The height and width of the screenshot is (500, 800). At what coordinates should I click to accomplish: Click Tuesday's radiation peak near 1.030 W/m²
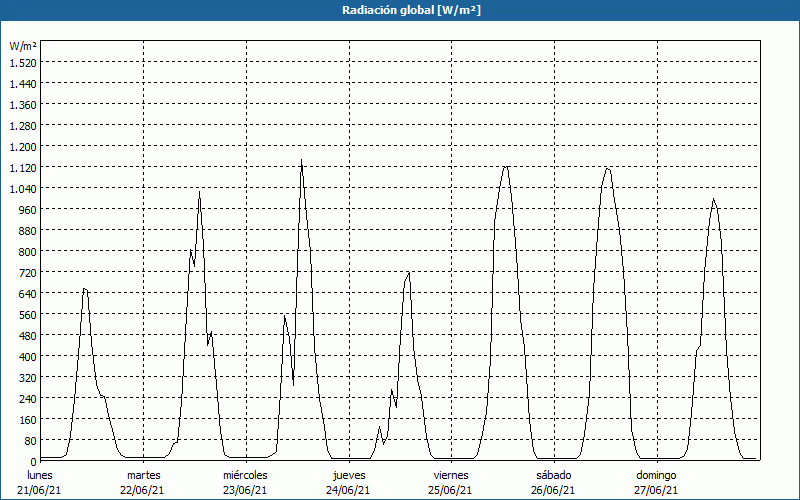coord(199,191)
